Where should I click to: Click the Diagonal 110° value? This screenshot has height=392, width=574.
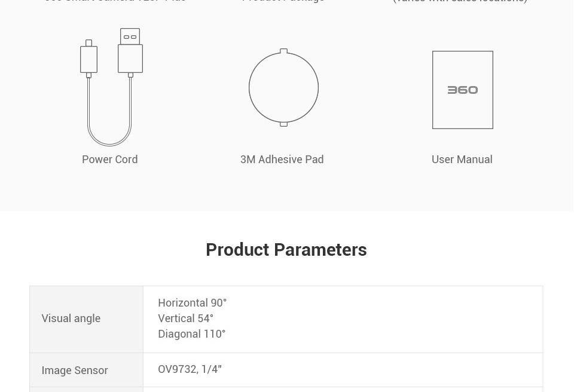(x=192, y=334)
